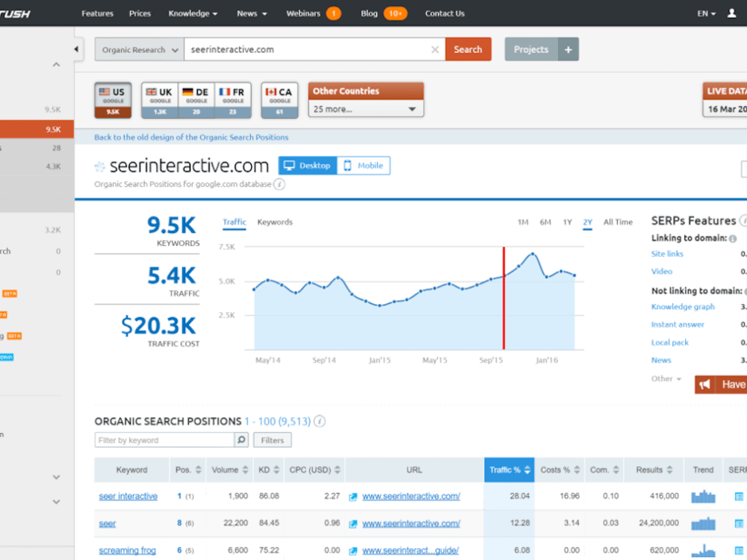Select the US Google database
The image size is (747, 560).
click(x=113, y=100)
